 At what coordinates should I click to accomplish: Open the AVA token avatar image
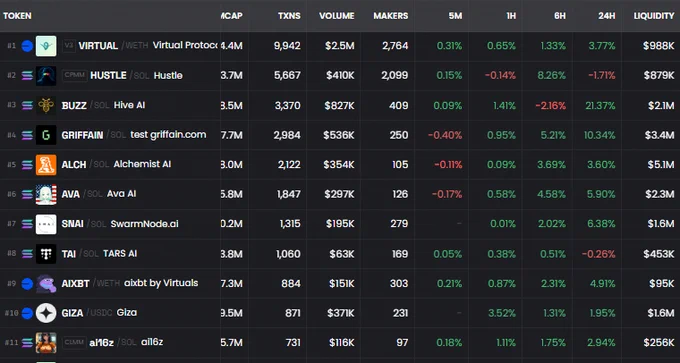46,194
